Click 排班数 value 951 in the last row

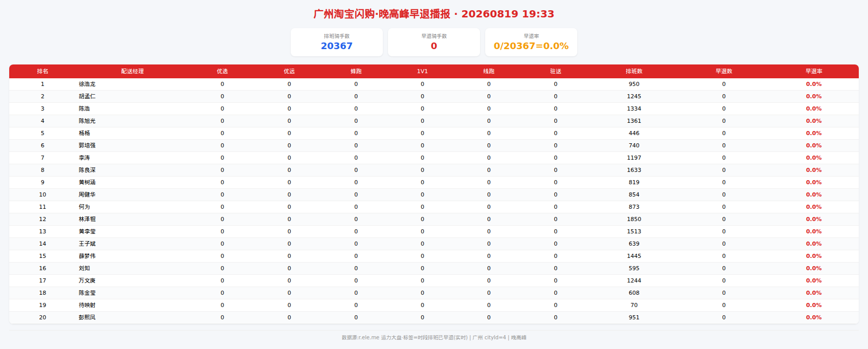(x=634, y=317)
